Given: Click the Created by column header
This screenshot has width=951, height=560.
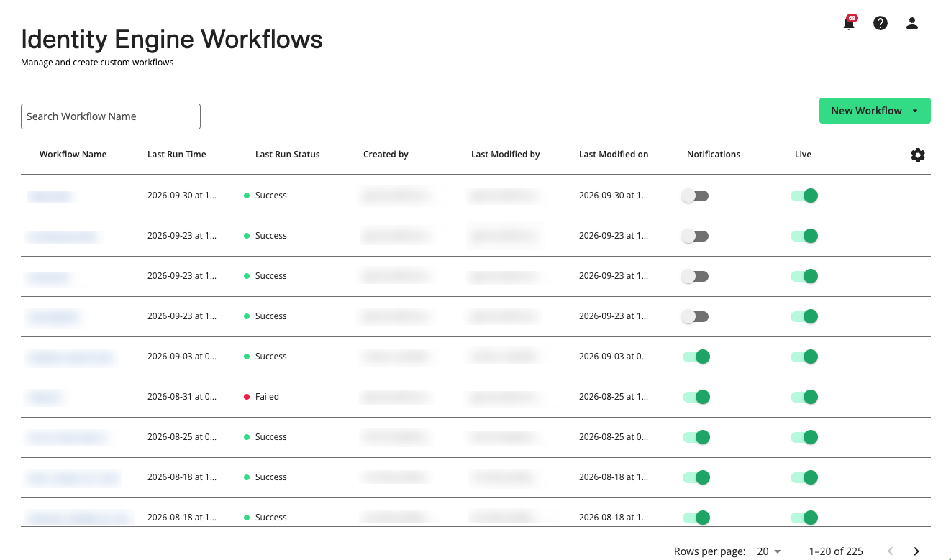Looking at the screenshot, I should (x=386, y=155).
